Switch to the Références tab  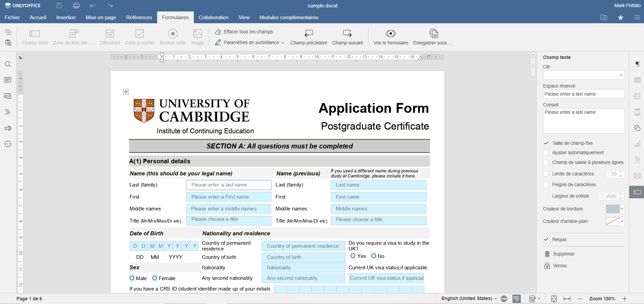(139, 18)
